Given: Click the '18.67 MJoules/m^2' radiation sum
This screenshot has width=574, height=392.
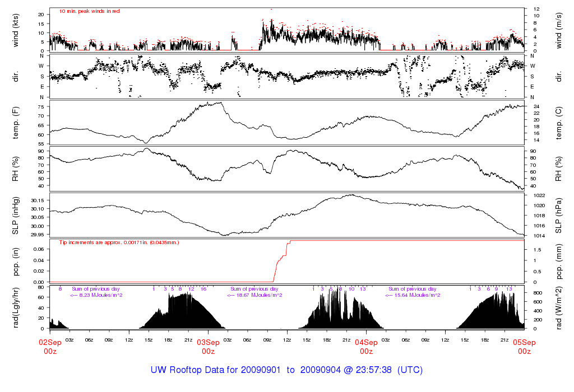Looking at the screenshot, I should pos(260,295).
